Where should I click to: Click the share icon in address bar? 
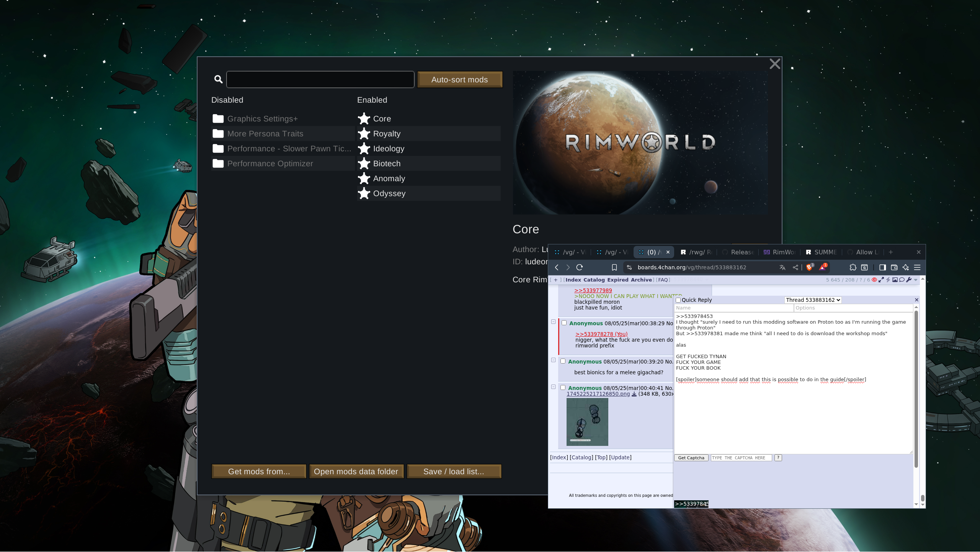click(x=795, y=267)
